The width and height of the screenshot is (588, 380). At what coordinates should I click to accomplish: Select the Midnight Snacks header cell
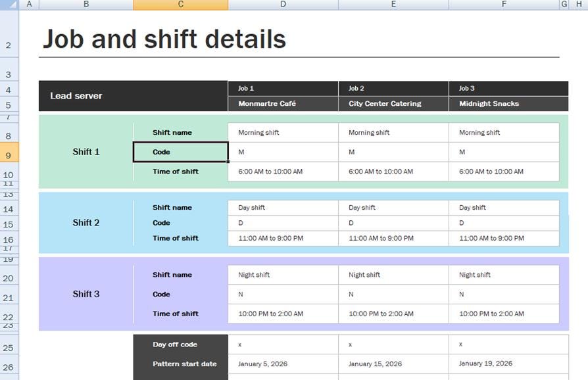[504, 103]
